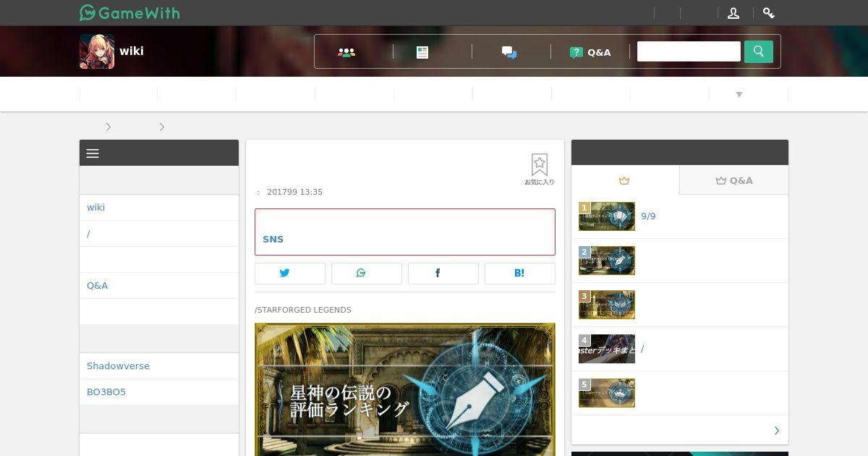Switch to the Q&A ranking tab
The height and width of the screenshot is (456, 868).
pos(734,180)
